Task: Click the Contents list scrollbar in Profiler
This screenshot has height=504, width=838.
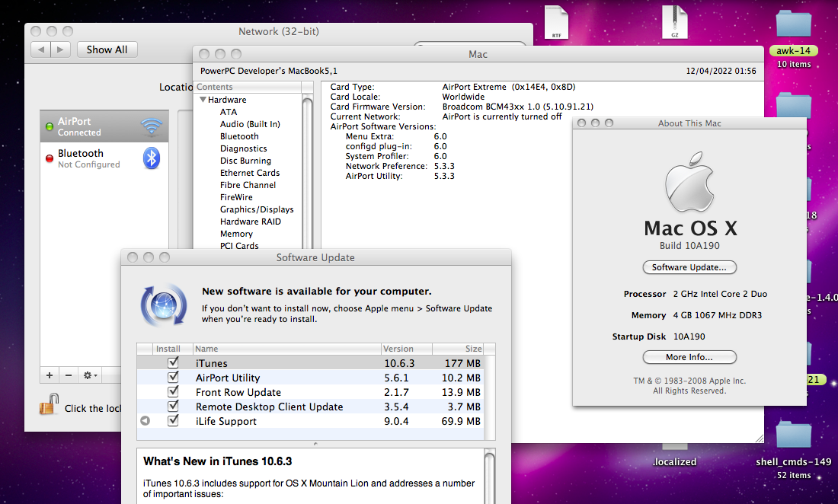Action: [307, 171]
